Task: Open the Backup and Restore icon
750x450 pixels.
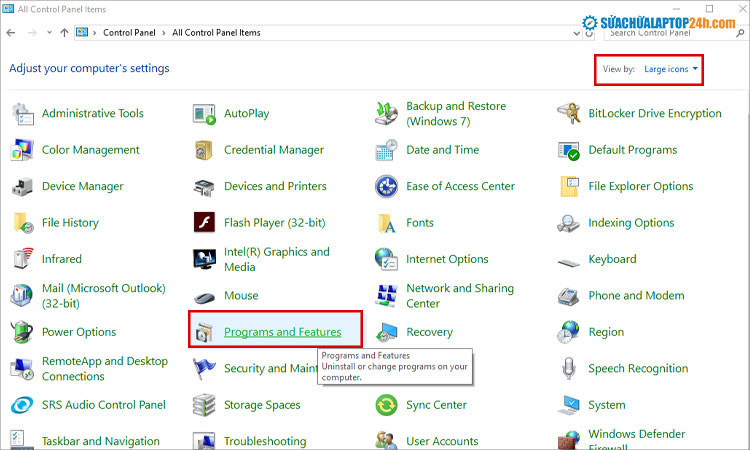Action: (x=387, y=114)
